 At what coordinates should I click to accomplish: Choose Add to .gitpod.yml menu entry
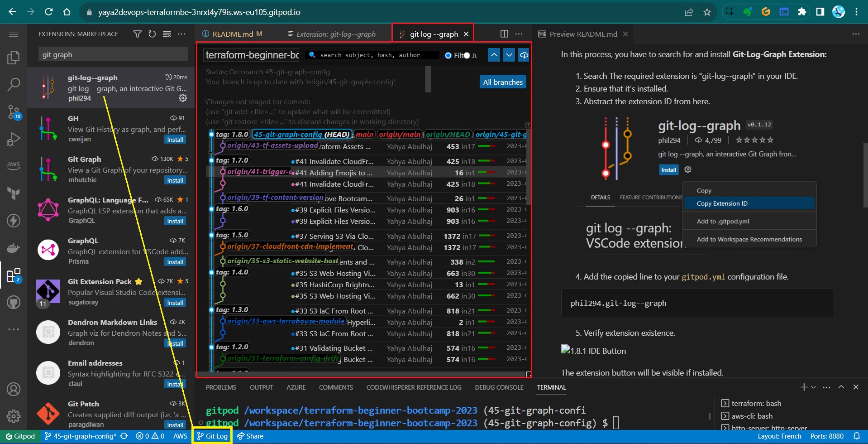[749, 221]
